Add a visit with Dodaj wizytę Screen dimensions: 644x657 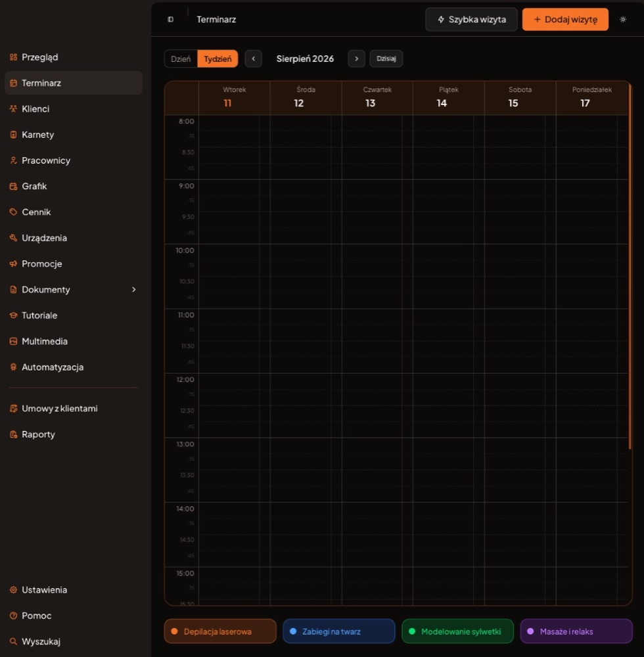[x=565, y=19]
